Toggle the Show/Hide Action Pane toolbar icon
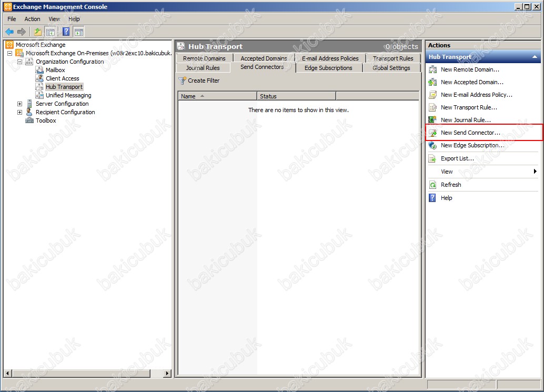The image size is (544, 392). tap(79, 32)
